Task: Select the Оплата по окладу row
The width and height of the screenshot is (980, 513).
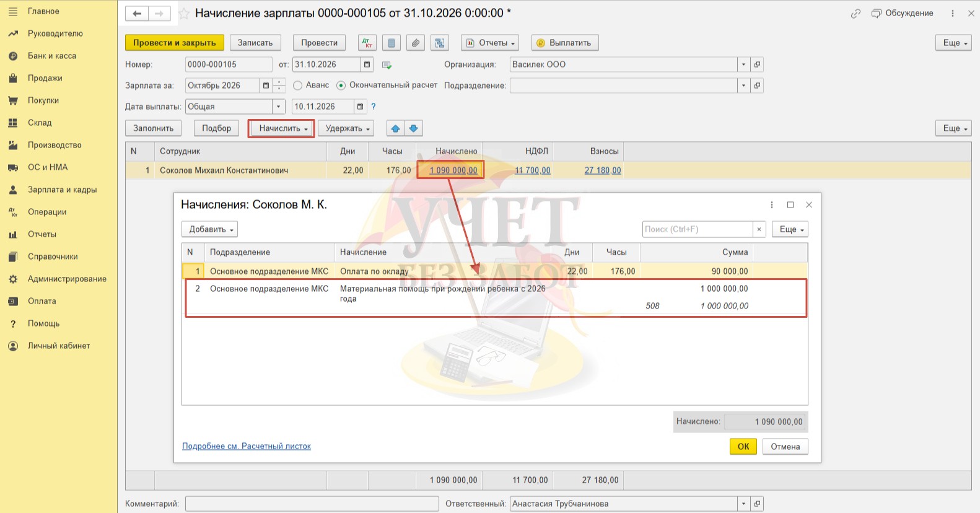Action: pyautogui.click(x=494, y=271)
